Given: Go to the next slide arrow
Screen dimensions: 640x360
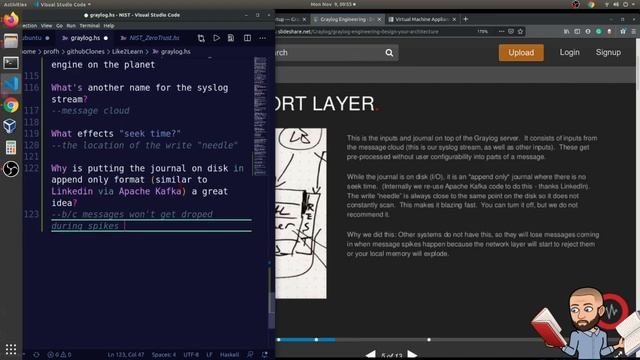Looking at the screenshot, I should point(412,355).
